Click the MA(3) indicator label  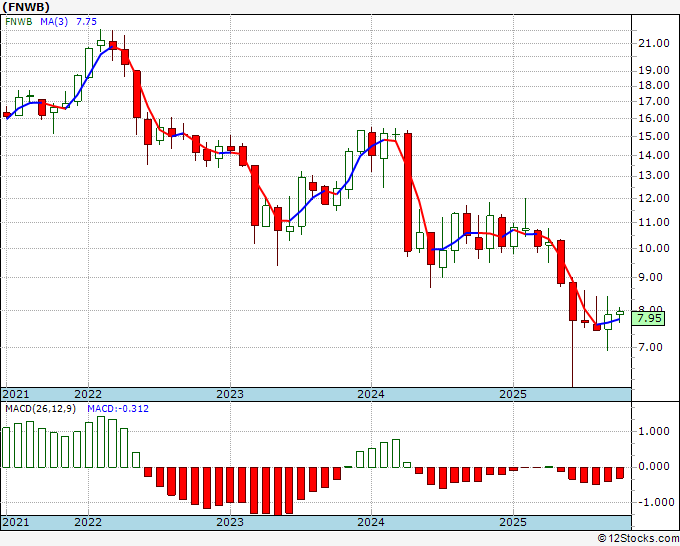pyautogui.click(x=54, y=22)
